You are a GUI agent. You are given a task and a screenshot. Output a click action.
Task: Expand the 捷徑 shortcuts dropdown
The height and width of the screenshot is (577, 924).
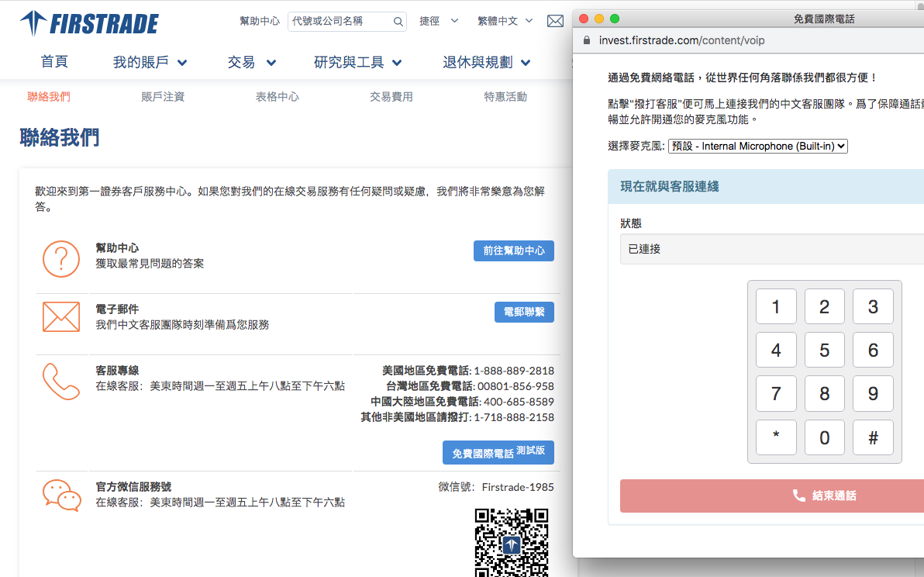[439, 21]
